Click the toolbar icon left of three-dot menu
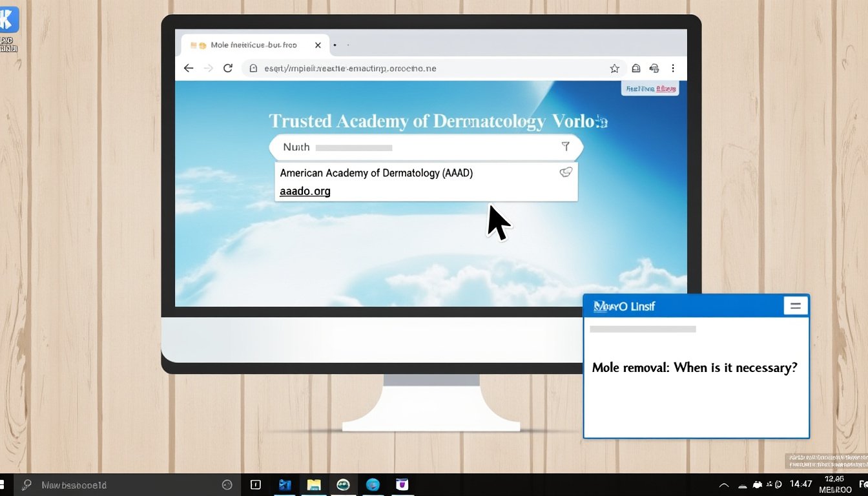This screenshot has height=496, width=868. (x=654, y=68)
